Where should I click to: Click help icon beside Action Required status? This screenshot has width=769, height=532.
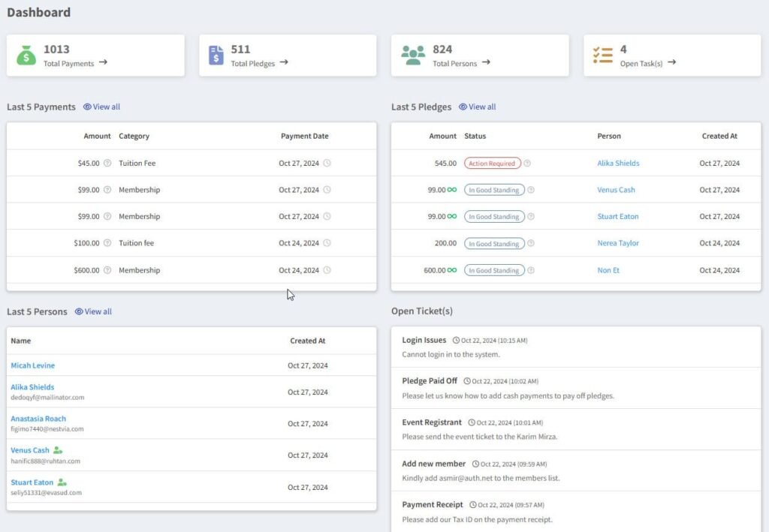pos(527,163)
